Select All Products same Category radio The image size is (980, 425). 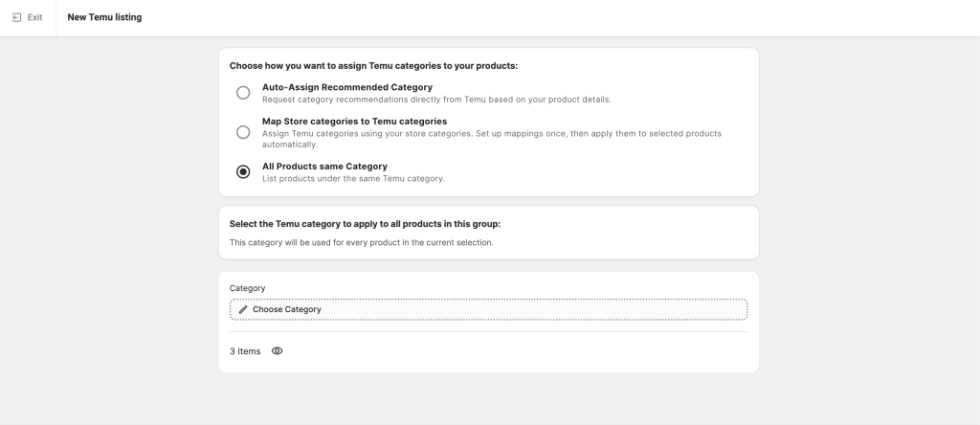[243, 172]
